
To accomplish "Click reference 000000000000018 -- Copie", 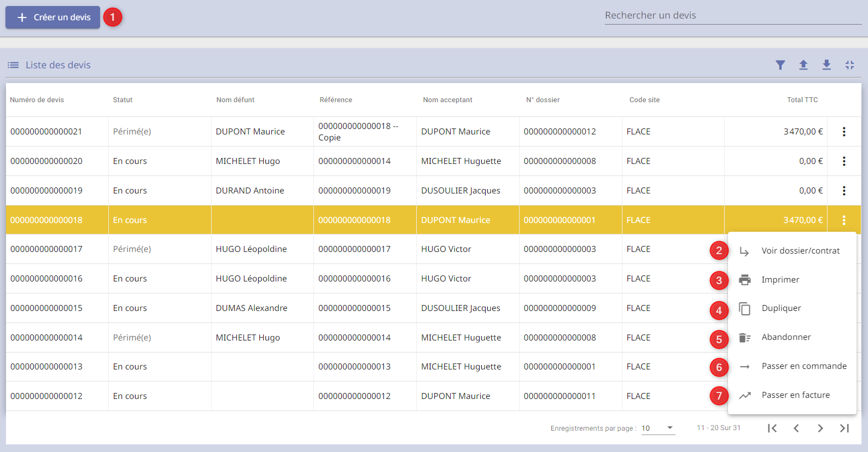I will [x=358, y=132].
